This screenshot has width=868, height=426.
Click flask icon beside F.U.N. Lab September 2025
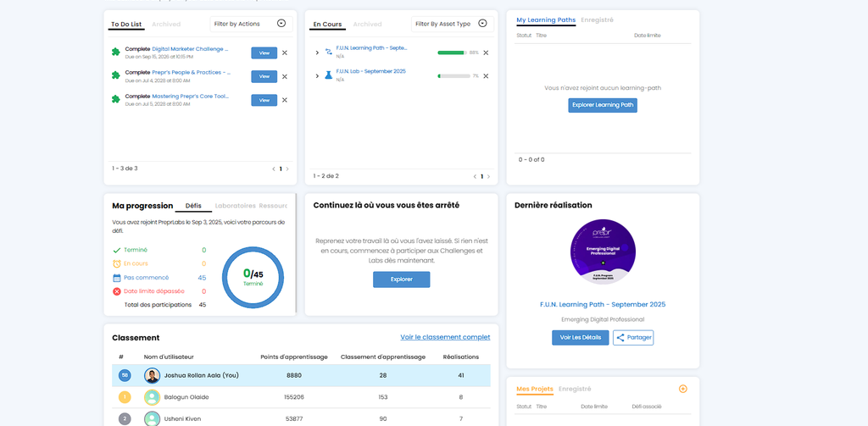tap(328, 75)
